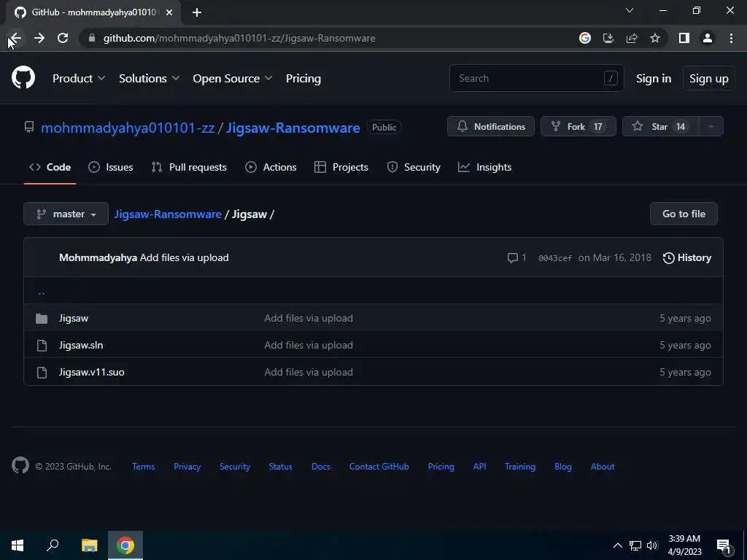
Task: Click the install app icon in address bar
Action: 608,38
